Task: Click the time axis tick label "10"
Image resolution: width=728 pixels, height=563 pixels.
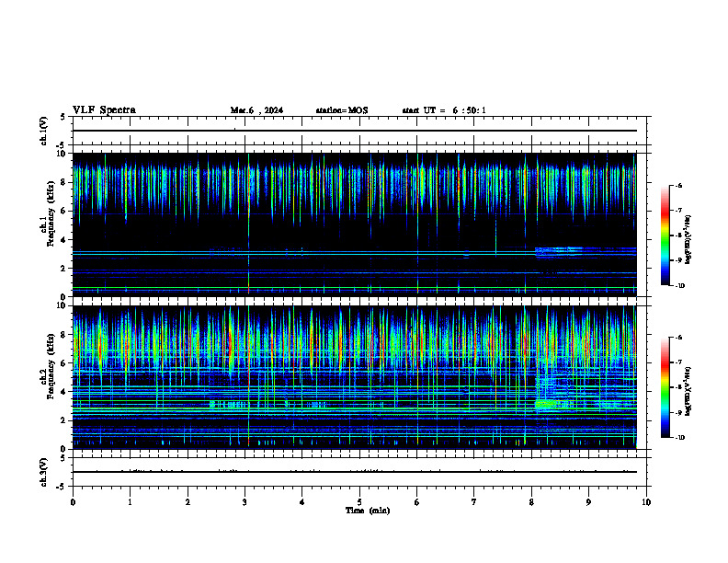Action: pyautogui.click(x=646, y=502)
